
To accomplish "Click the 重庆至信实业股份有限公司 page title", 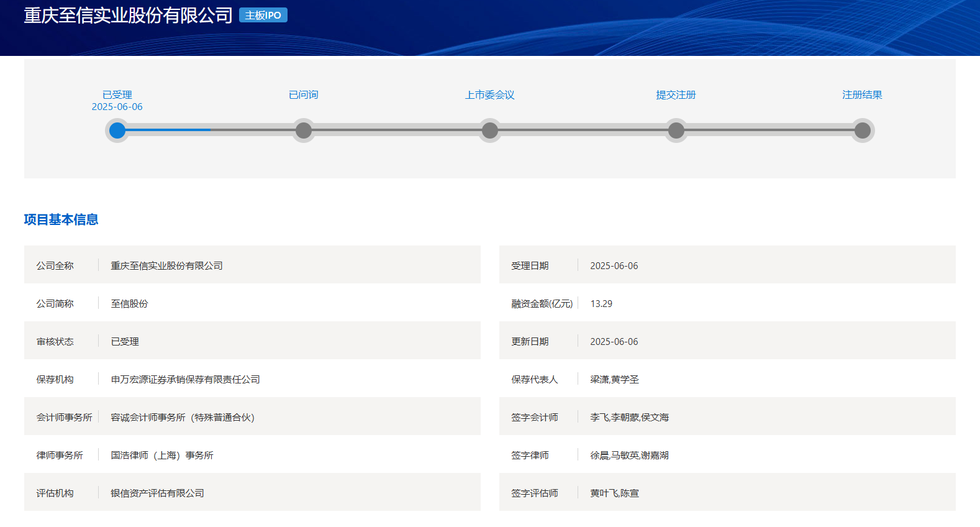I will click(128, 16).
